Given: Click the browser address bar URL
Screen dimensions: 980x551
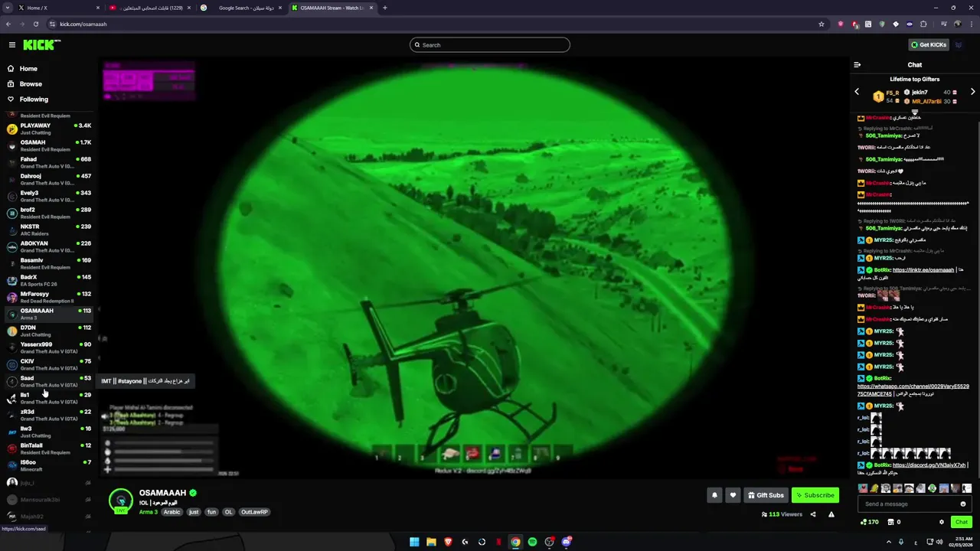Looking at the screenshot, I should [x=83, y=24].
